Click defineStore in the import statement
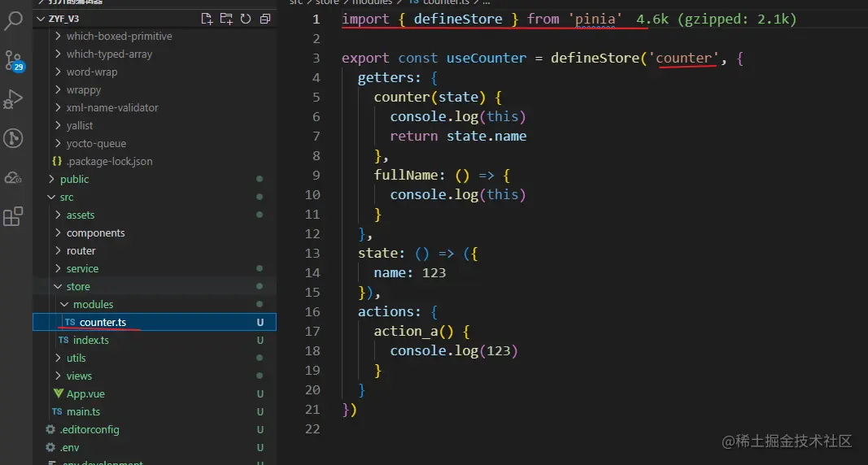This screenshot has height=465, width=868. (x=458, y=19)
